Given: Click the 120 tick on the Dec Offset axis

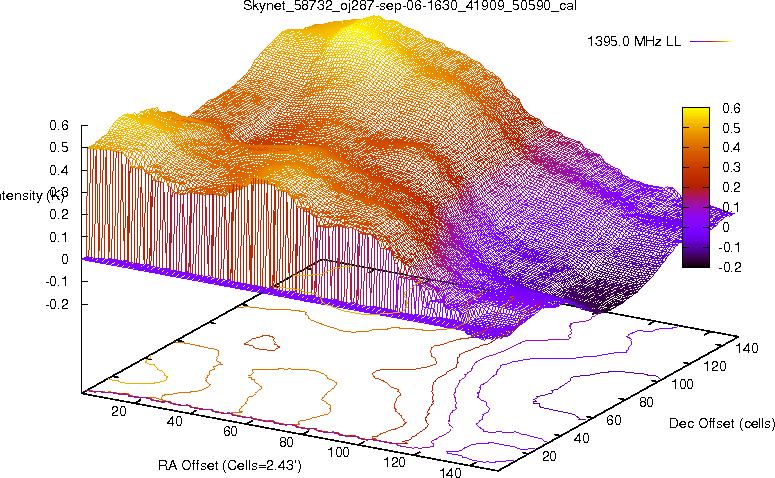Looking at the screenshot, I should (715, 366).
